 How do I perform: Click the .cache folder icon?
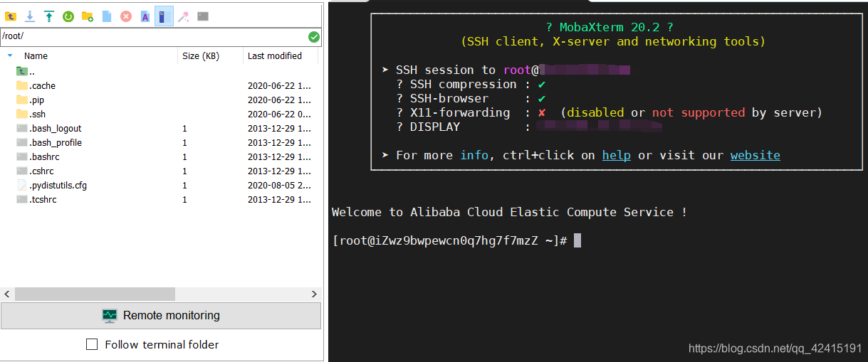[21, 85]
